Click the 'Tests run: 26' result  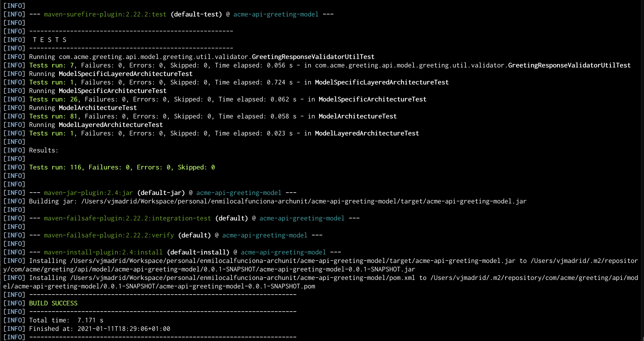tap(53, 99)
